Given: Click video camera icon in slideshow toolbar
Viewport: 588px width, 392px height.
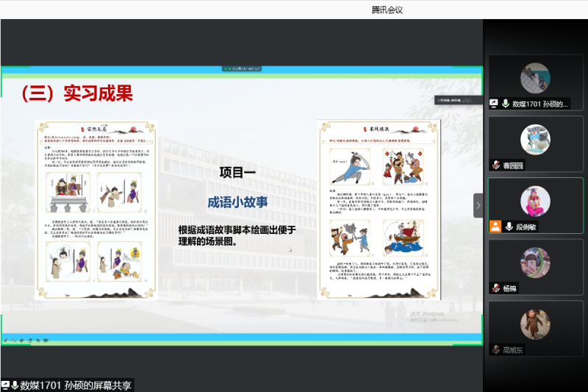Looking at the screenshot, I should (46, 341).
